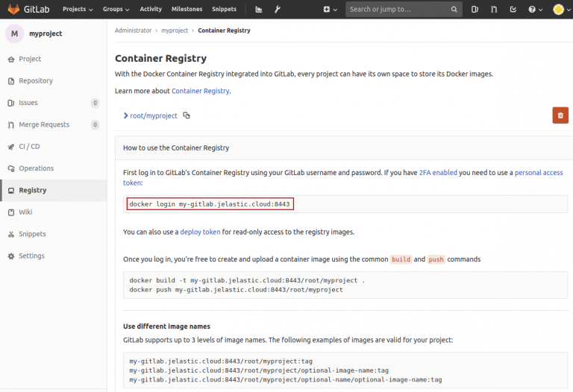
Task: Click the search magnifier icon
Action: point(454,10)
